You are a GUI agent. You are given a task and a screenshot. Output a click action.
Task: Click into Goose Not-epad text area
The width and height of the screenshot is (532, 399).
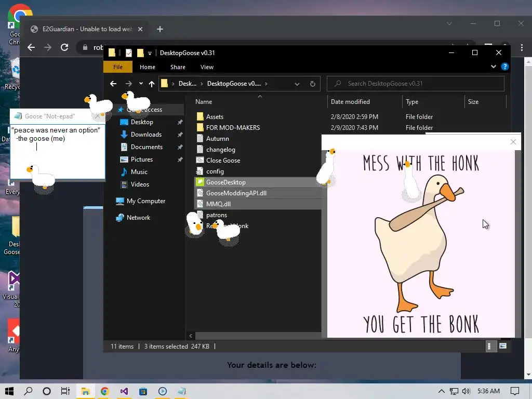pos(58,152)
